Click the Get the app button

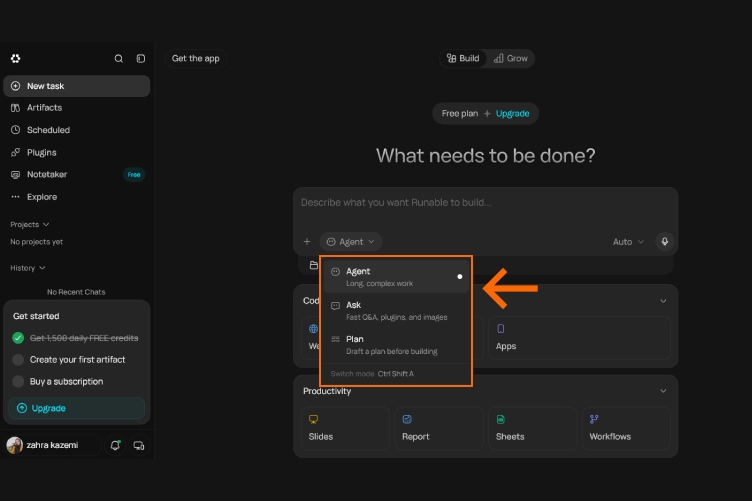[196, 58]
